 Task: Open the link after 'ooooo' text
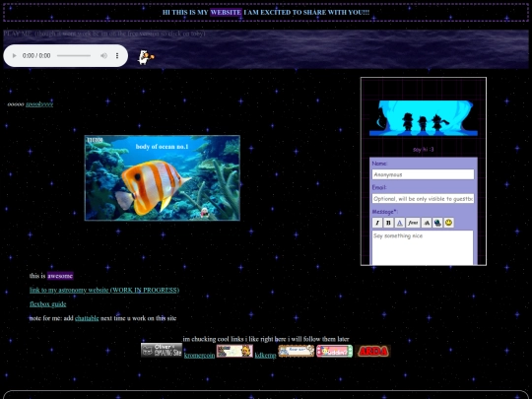click(39, 104)
